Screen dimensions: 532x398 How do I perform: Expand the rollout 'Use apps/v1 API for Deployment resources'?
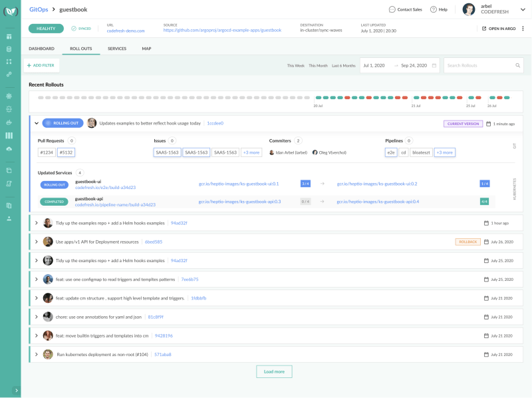pos(37,242)
